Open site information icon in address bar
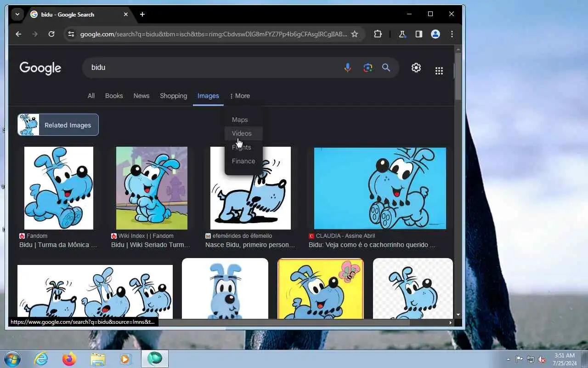588x368 pixels. [70, 34]
